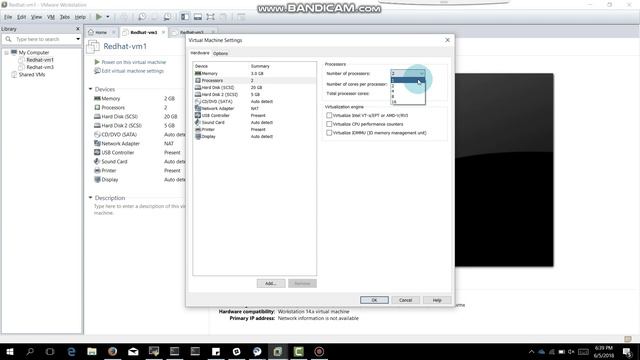Select Processors row in settings device list
The image size is (640, 360).
coord(254,80)
